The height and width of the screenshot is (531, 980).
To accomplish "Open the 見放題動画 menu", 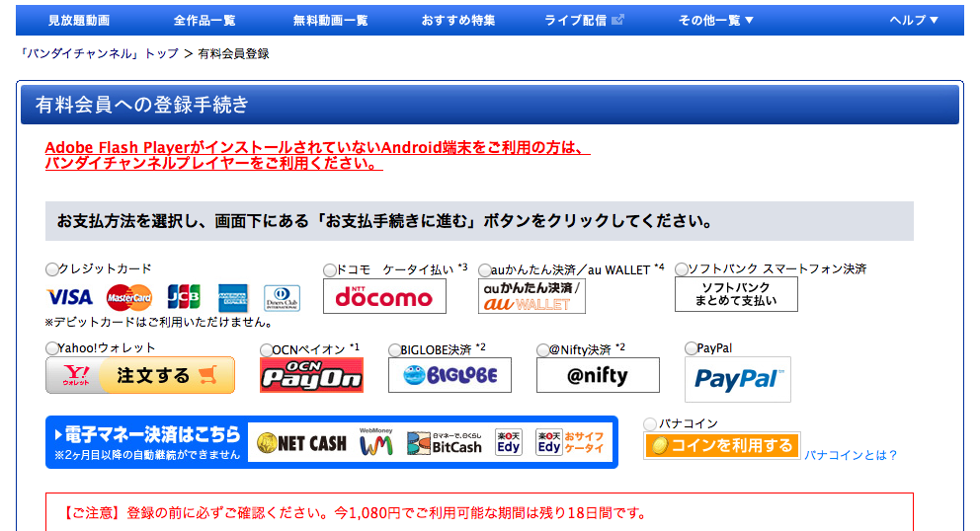I will pyautogui.click(x=79, y=20).
